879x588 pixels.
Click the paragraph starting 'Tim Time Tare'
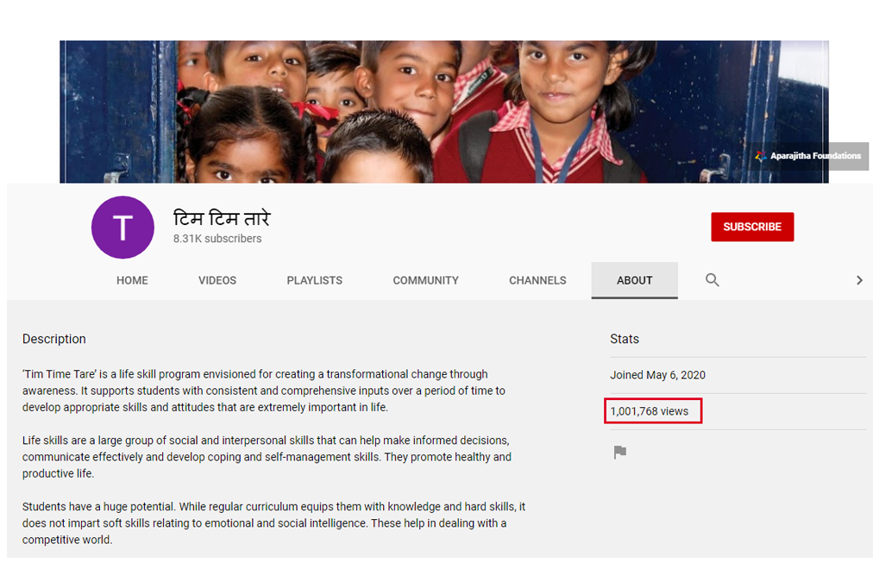263,391
